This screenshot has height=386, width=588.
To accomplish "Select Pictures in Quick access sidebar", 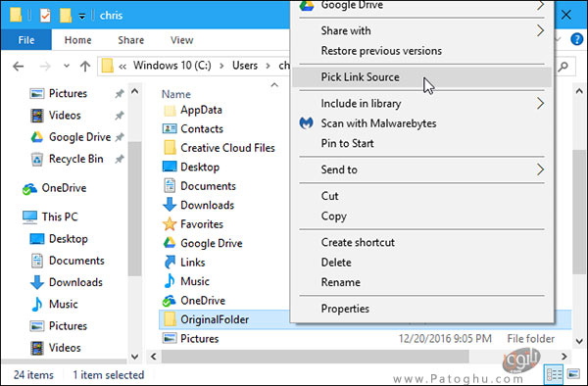I will [68, 93].
